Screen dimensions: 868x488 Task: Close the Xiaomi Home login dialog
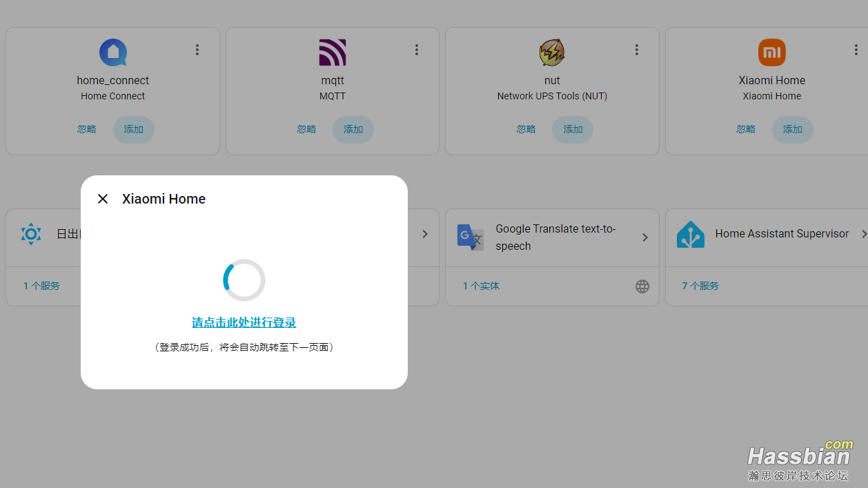[102, 199]
